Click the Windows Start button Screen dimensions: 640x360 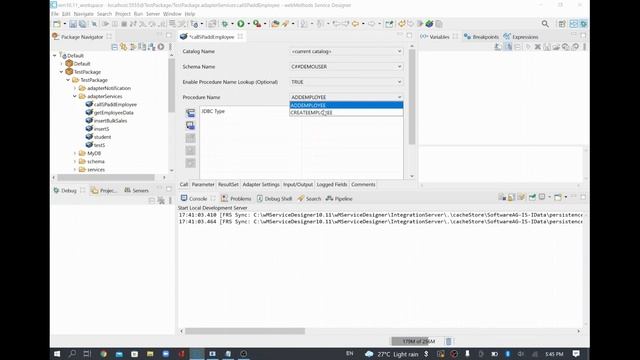click(57, 354)
